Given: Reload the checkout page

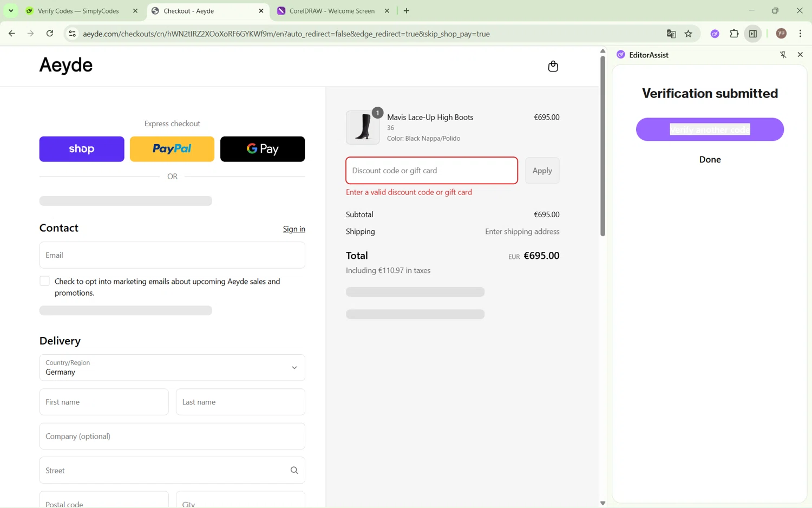Looking at the screenshot, I should point(50,34).
